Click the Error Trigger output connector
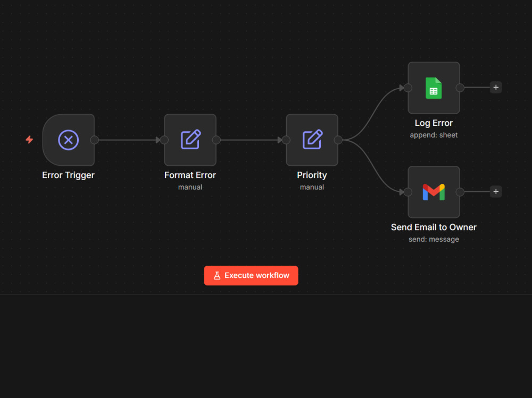This screenshot has width=532, height=398. [95, 140]
